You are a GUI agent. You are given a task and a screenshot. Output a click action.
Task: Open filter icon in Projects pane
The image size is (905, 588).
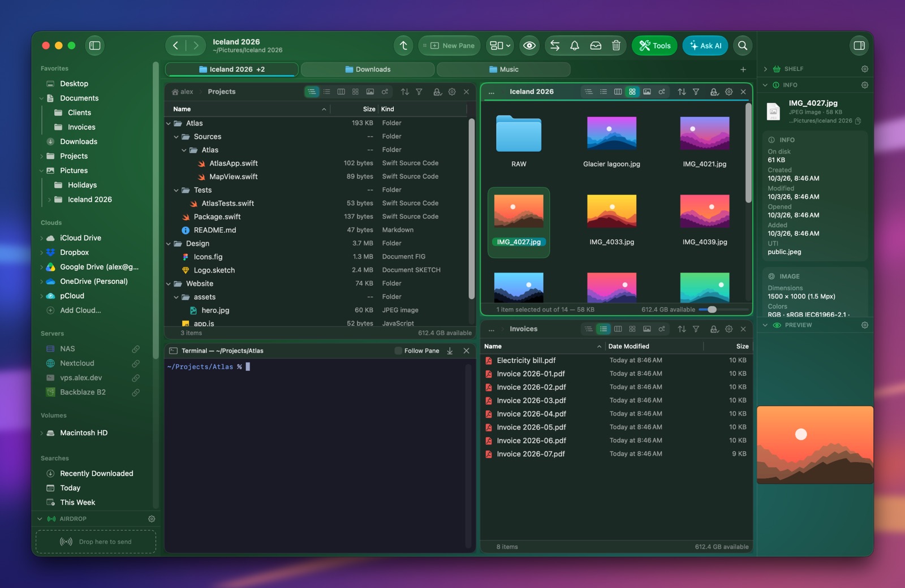419,92
